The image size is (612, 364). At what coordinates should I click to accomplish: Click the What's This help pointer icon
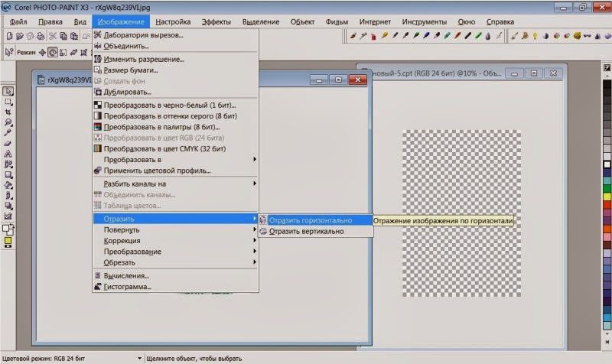8,52
